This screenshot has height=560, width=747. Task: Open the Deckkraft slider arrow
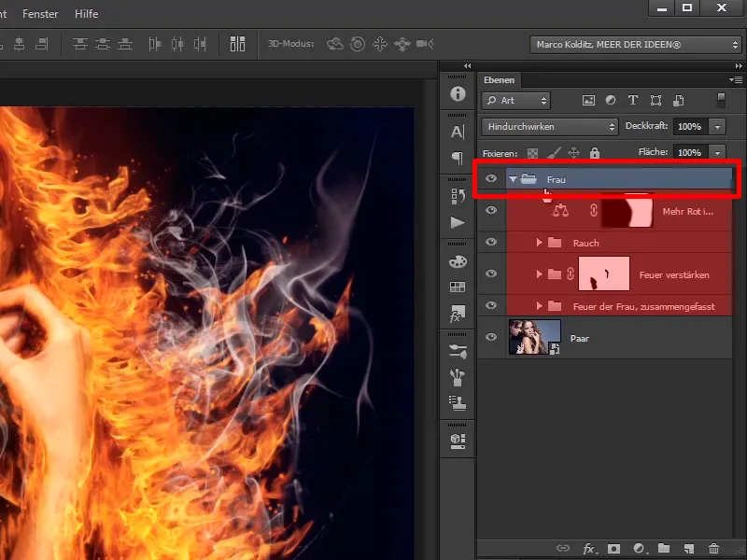pos(717,127)
